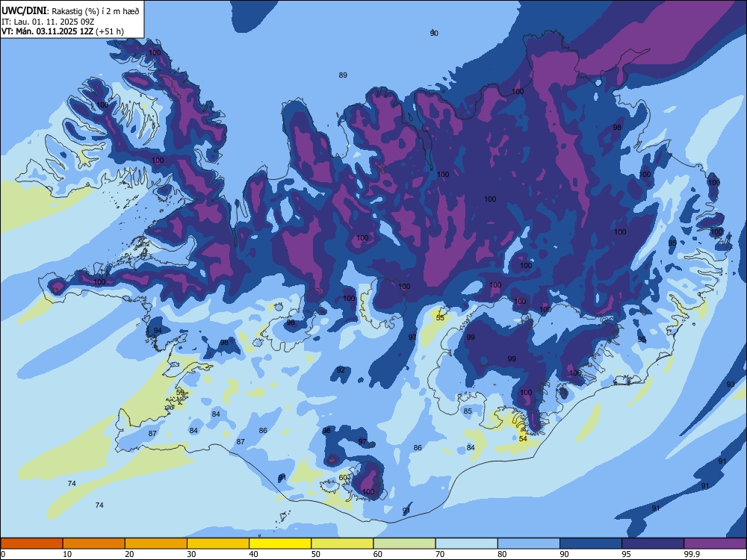Click the '85' humidity value on the map

tap(468, 411)
